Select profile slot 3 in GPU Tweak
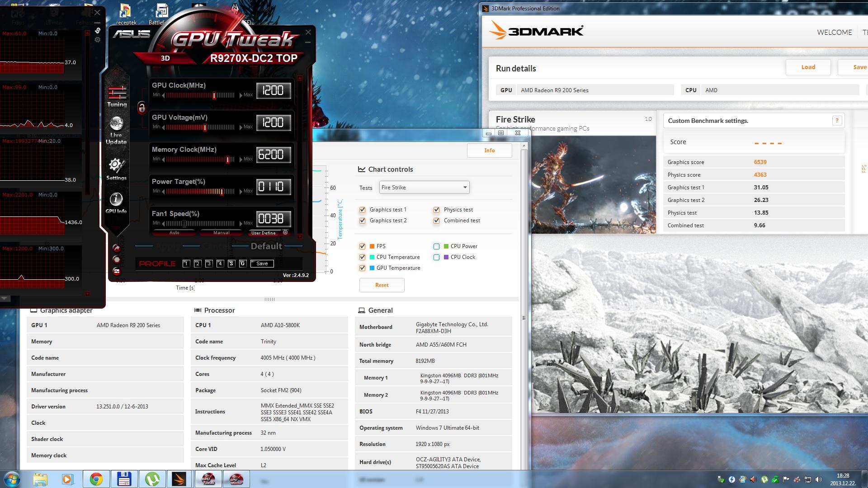The height and width of the screenshot is (488, 868). [209, 263]
